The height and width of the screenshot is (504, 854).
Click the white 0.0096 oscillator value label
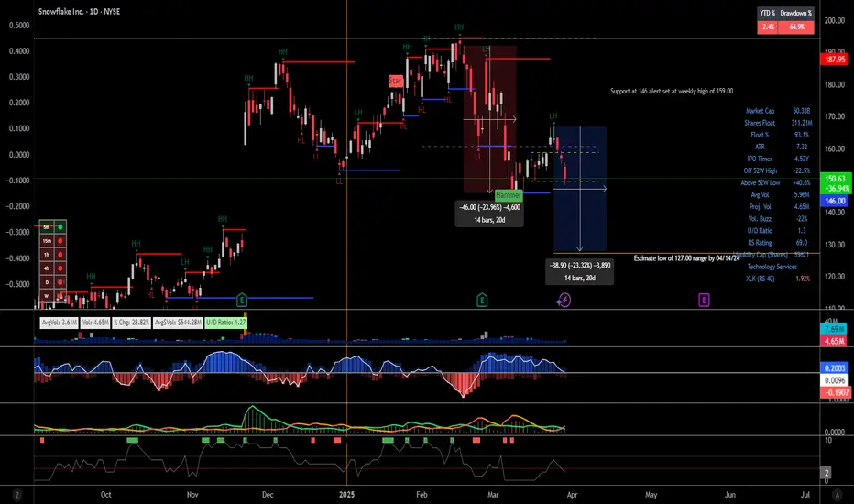pyautogui.click(x=835, y=380)
